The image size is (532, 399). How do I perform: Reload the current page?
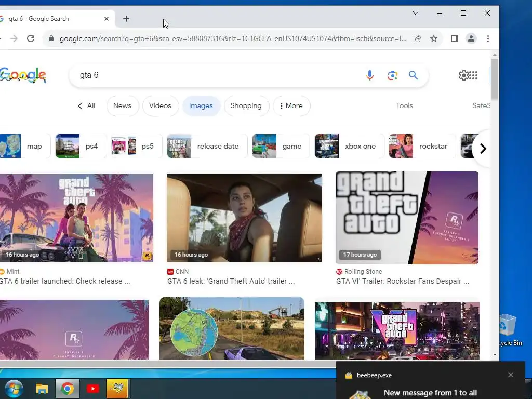[31, 38]
